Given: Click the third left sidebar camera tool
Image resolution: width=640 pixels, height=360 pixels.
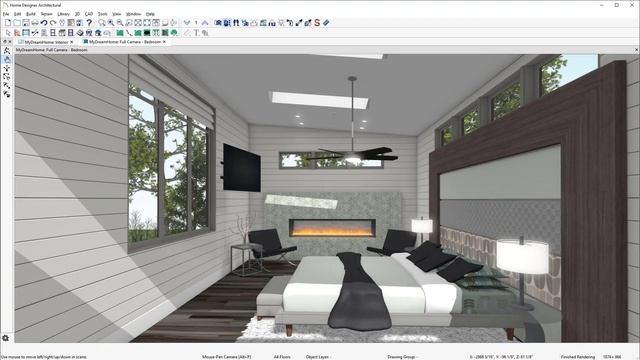Looking at the screenshot, I should [x=7, y=68].
